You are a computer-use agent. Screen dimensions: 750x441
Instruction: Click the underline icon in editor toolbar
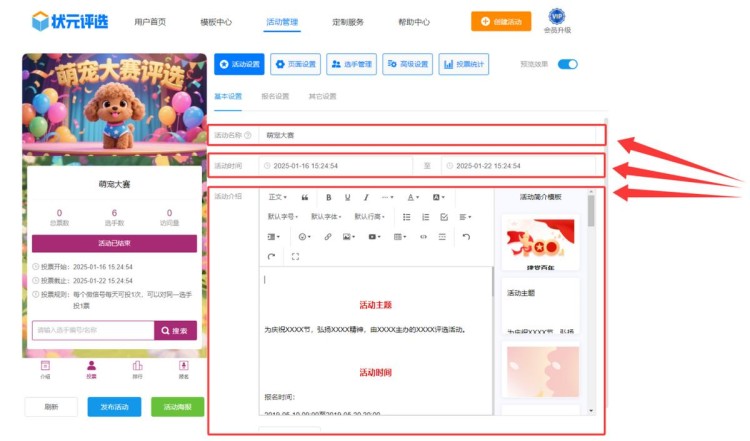click(x=347, y=197)
